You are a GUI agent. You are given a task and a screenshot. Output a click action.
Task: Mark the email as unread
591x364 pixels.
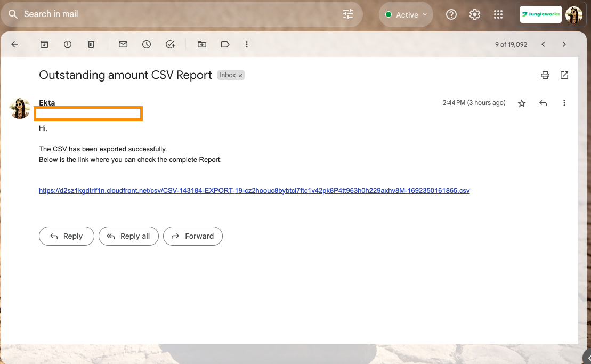click(123, 44)
